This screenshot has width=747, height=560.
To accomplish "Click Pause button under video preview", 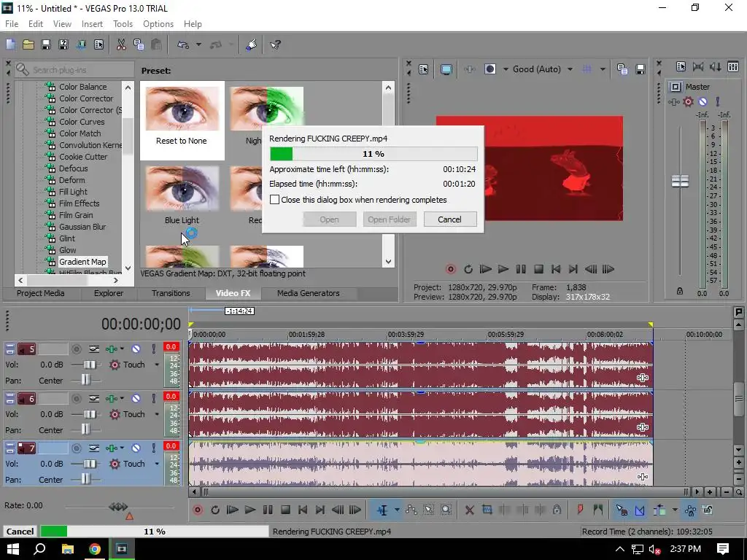I will [521, 269].
